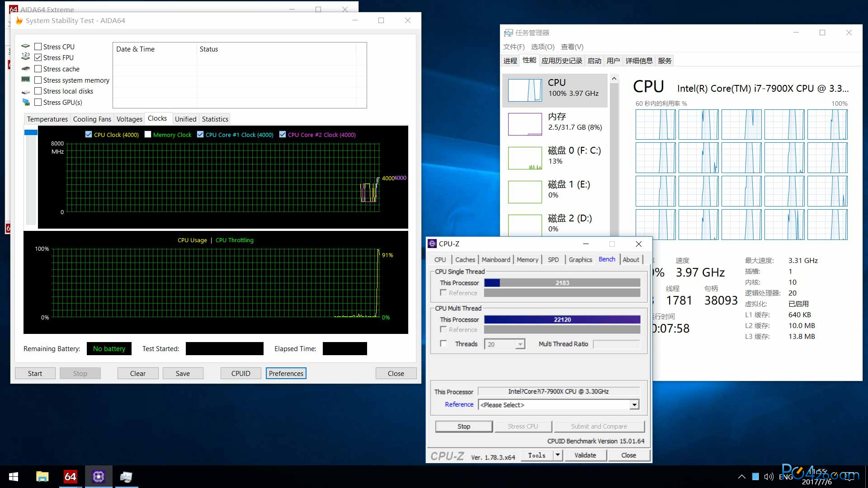Image resolution: width=868 pixels, height=488 pixels.
Task: Toggle the Memory Clock graph checkbox
Action: [x=148, y=134]
